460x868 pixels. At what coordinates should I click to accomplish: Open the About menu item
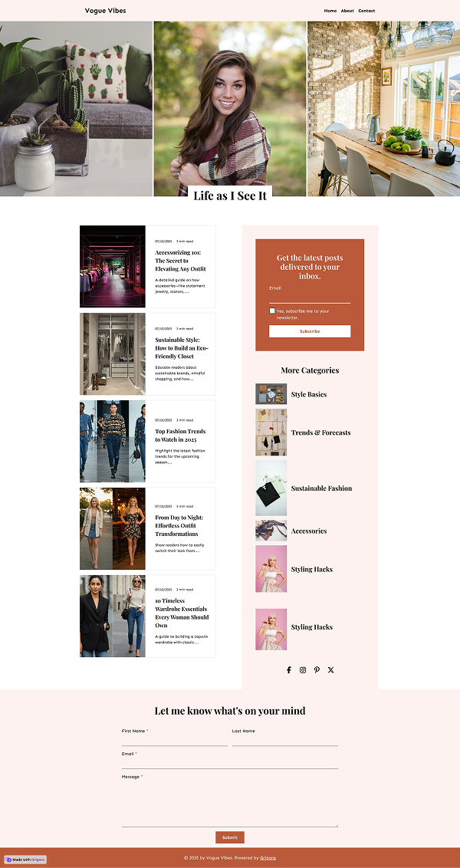tap(347, 11)
